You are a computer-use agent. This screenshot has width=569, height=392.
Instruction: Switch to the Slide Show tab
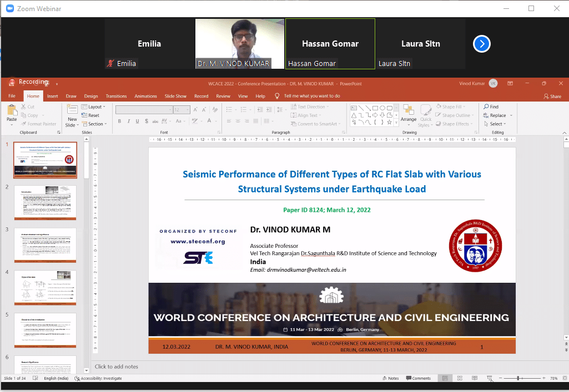click(x=175, y=96)
